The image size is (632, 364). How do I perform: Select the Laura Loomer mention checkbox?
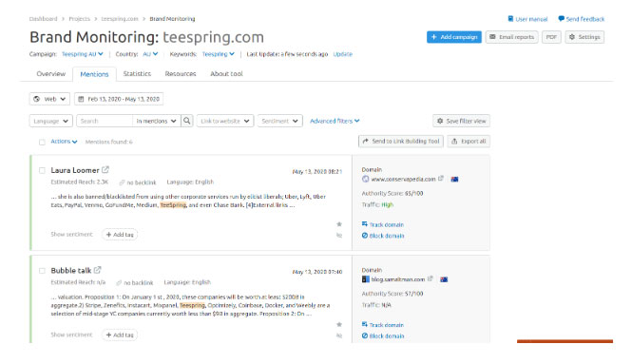tap(42, 170)
